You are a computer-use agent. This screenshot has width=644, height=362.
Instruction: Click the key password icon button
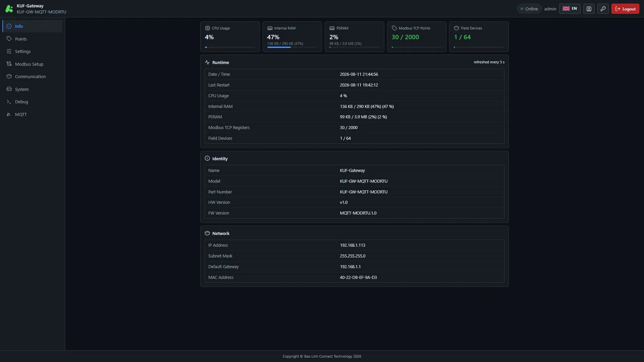(x=603, y=9)
